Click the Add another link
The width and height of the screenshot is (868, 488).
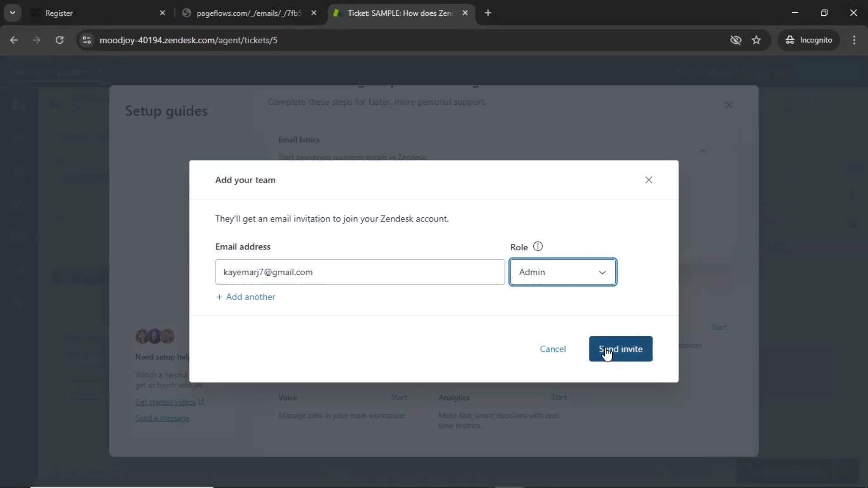tap(245, 297)
